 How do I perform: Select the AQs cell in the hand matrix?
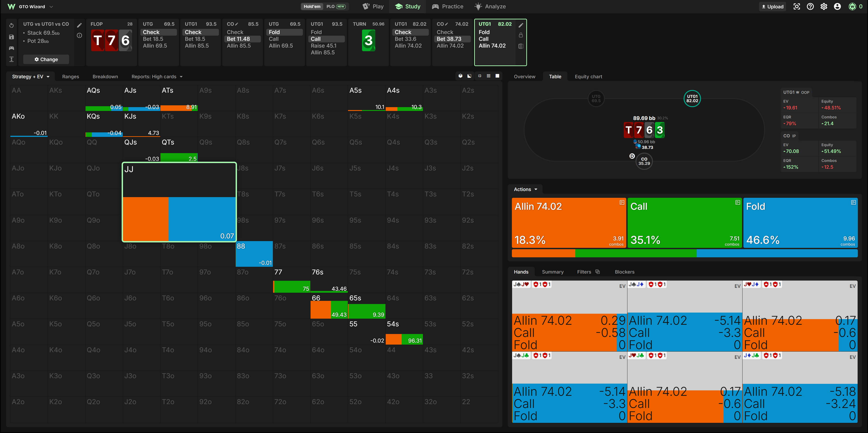[x=104, y=98]
